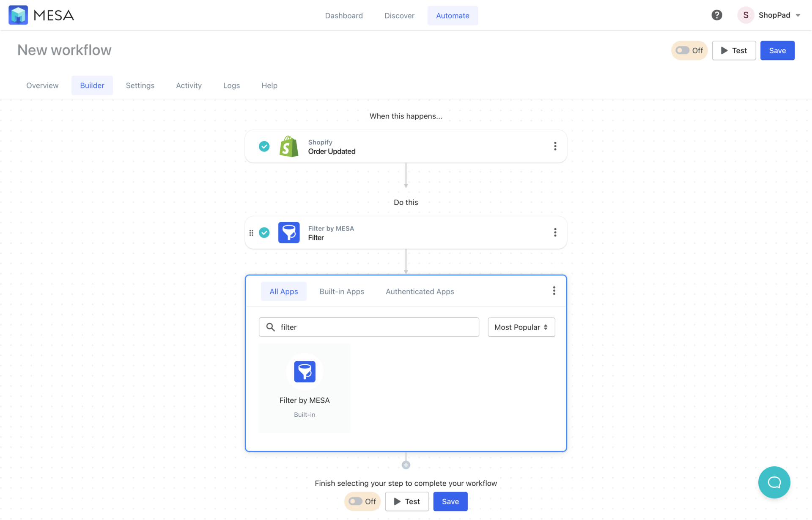Click the Shopify icon on the trigger step

click(x=288, y=146)
